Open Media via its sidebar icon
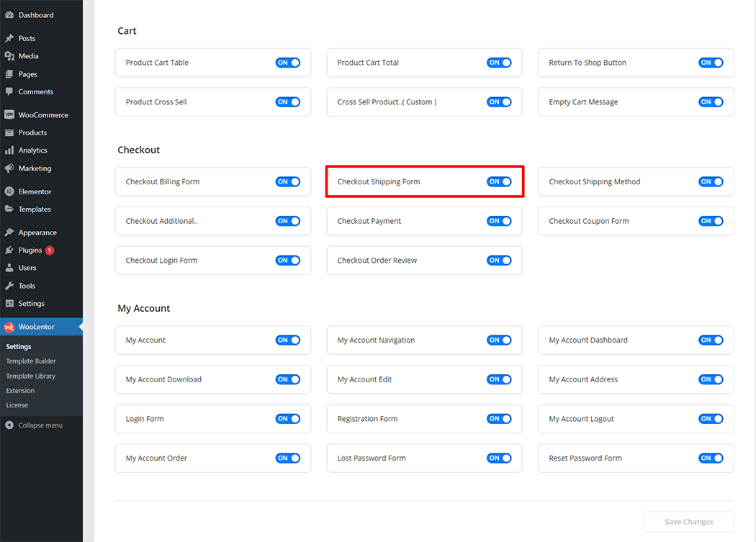The width and height of the screenshot is (756, 542). [x=9, y=56]
